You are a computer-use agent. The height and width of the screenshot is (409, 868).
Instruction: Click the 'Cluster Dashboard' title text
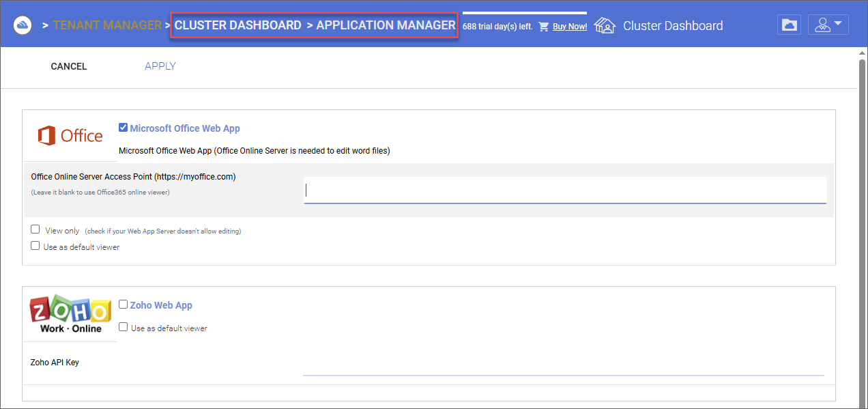coord(673,26)
